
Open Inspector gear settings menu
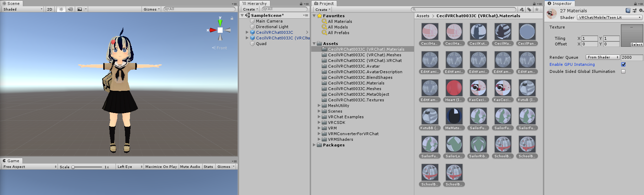click(x=641, y=11)
